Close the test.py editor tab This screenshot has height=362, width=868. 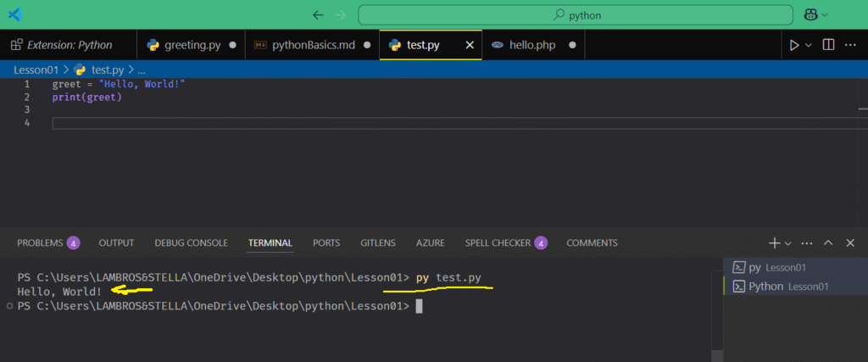pyautogui.click(x=469, y=45)
